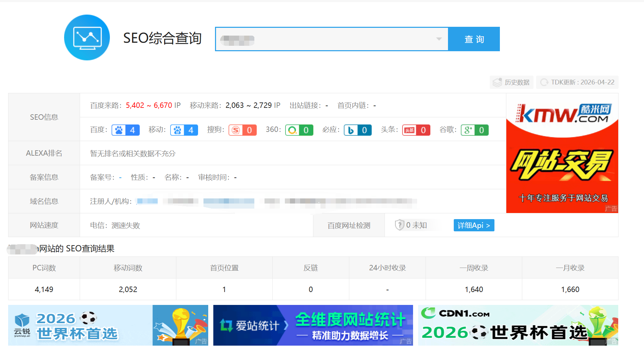Screen dimensions: 644x348
Task: Open 历史数据 history data
Action: [x=511, y=82]
